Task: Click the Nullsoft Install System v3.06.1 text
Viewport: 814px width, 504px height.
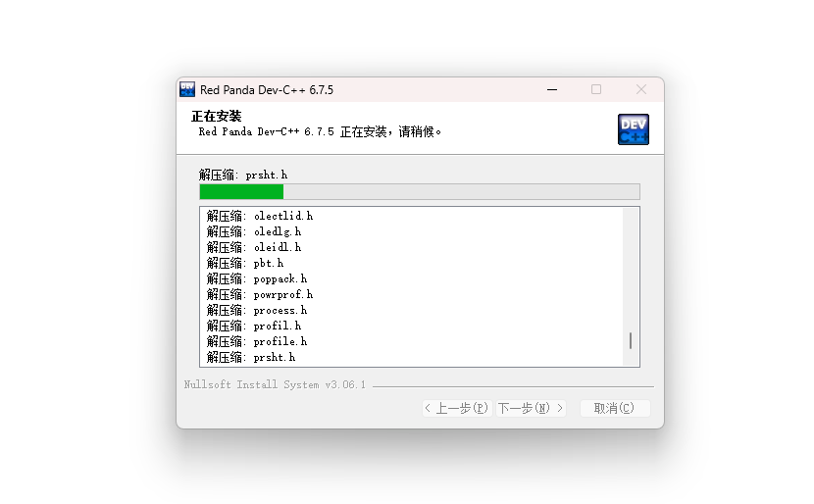Action: [x=275, y=384]
